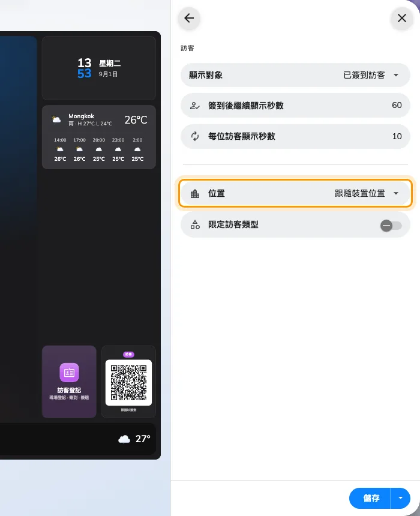Click the 儲存 button
420x516 pixels.
pos(370,498)
